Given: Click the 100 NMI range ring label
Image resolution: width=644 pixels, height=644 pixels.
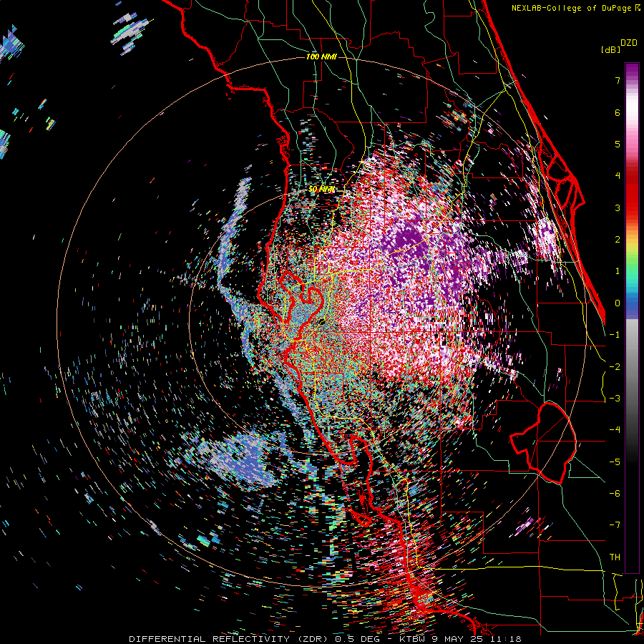Looking at the screenshot, I should 321,57.
